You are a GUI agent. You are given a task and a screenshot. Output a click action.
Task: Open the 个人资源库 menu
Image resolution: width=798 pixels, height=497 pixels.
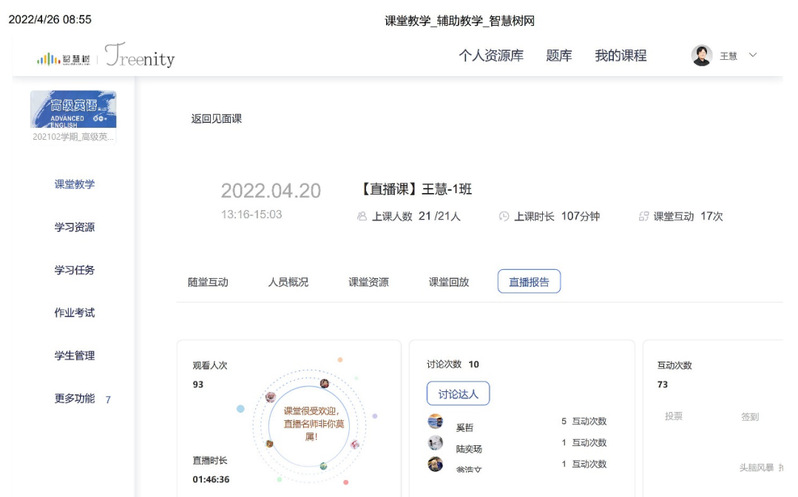pos(490,56)
